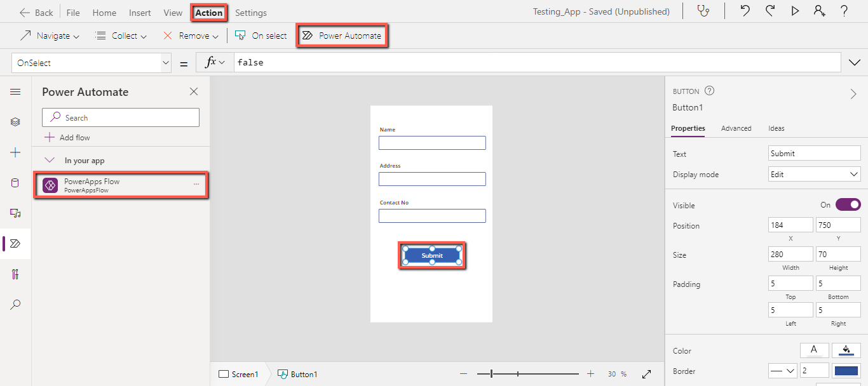Open the App checker stethoscope icon
868x386 pixels.
[703, 11]
